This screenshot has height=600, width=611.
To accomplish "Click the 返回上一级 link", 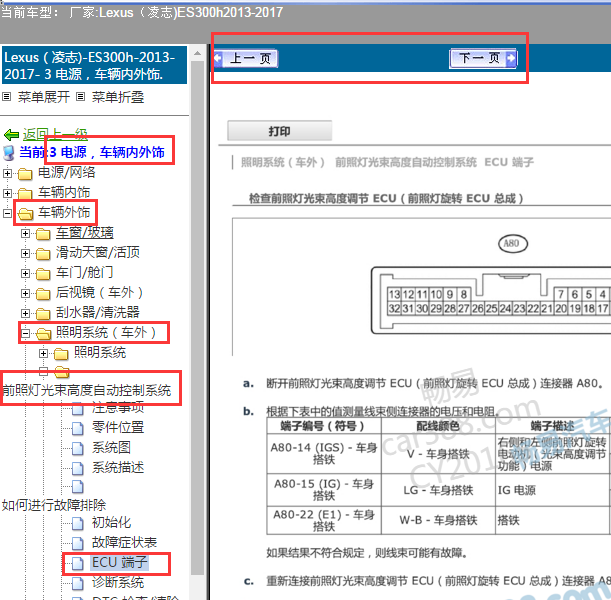I will pyautogui.click(x=55, y=135).
